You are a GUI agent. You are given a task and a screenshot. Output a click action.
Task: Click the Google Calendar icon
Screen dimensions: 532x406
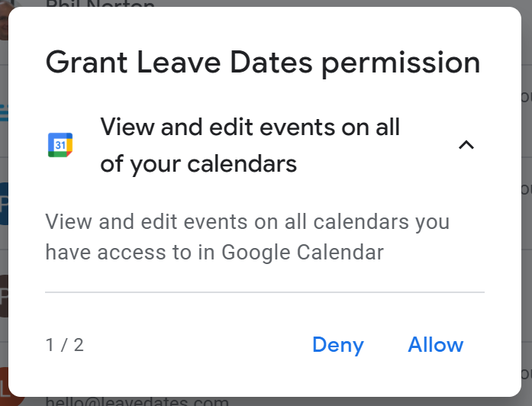click(60, 145)
